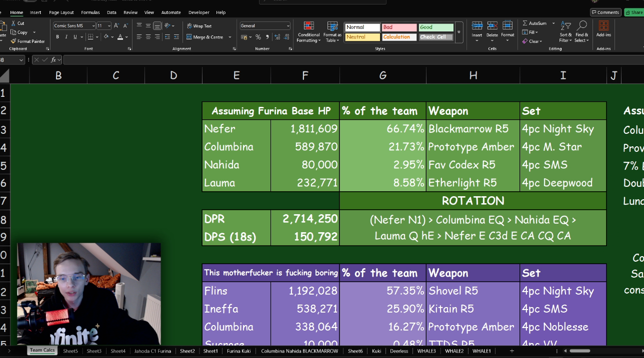Click the Accounting Number Format icon
This screenshot has height=358, width=644.
(243, 37)
